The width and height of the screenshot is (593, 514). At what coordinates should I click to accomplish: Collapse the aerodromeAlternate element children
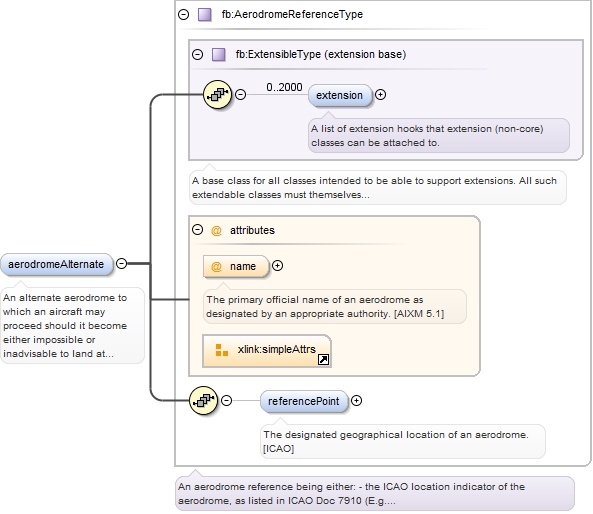pyautogui.click(x=121, y=263)
